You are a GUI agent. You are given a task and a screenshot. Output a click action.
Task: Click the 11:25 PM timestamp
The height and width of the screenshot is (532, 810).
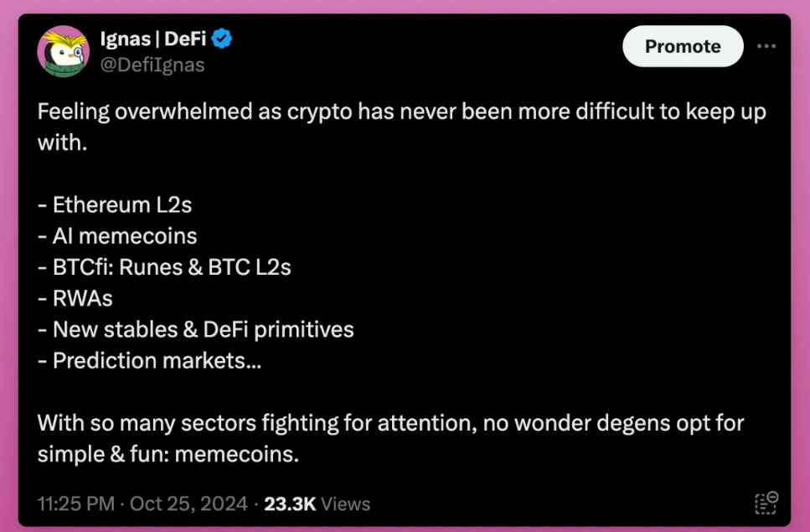tap(76, 504)
